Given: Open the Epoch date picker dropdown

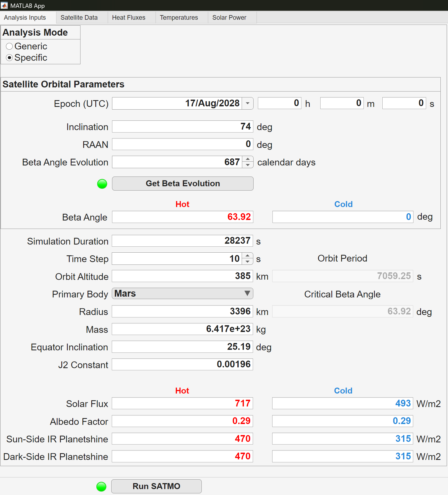Looking at the screenshot, I should pyautogui.click(x=247, y=103).
